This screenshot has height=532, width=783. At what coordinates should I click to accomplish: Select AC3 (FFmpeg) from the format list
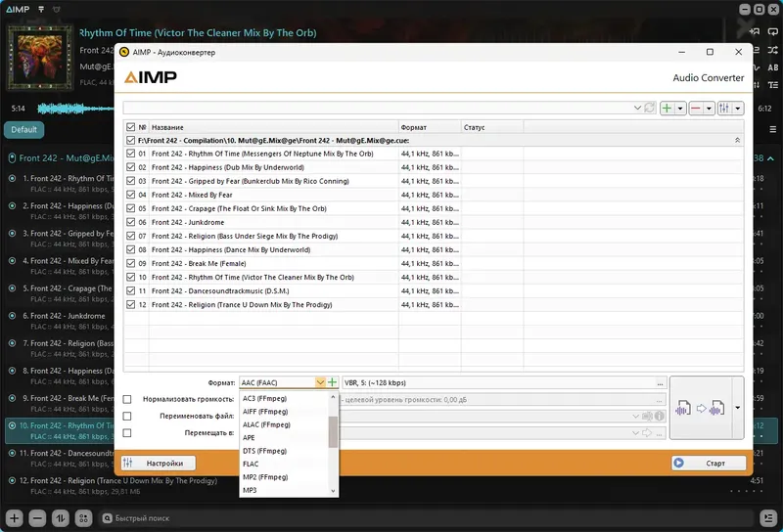[x=284, y=398]
